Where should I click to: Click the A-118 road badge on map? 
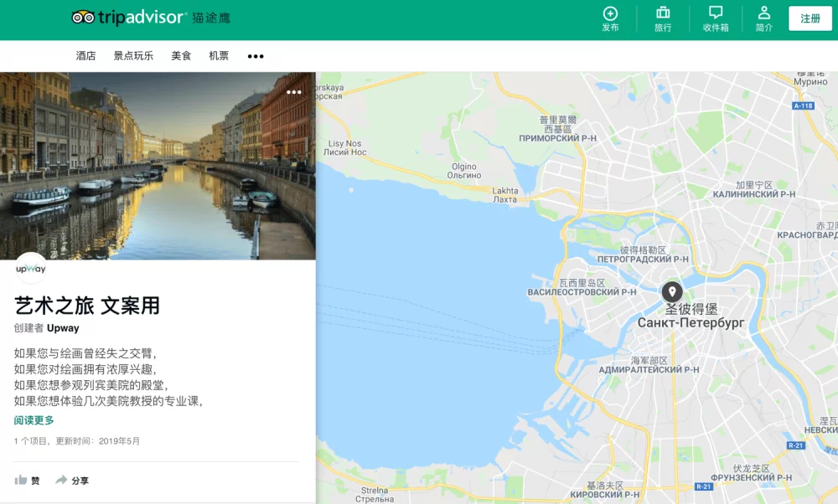coord(803,105)
